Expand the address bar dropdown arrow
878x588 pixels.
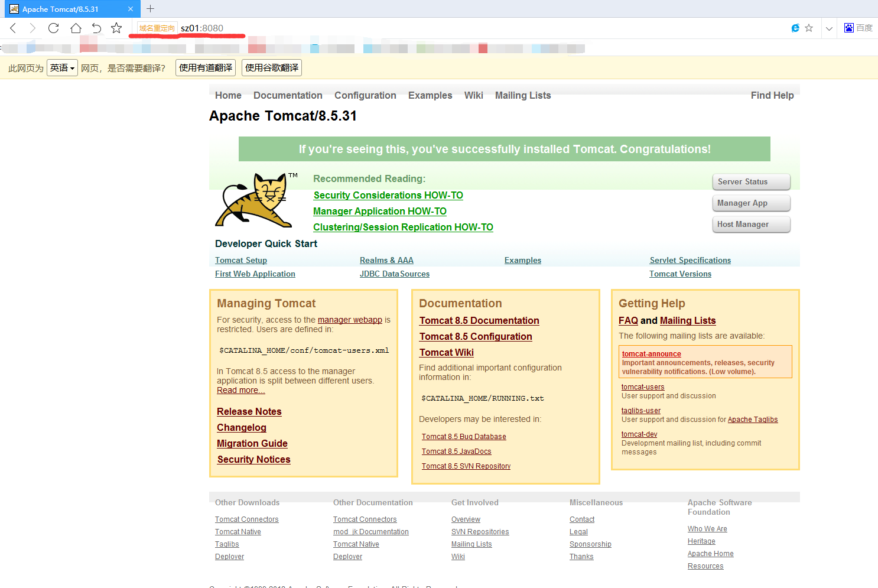tap(829, 28)
